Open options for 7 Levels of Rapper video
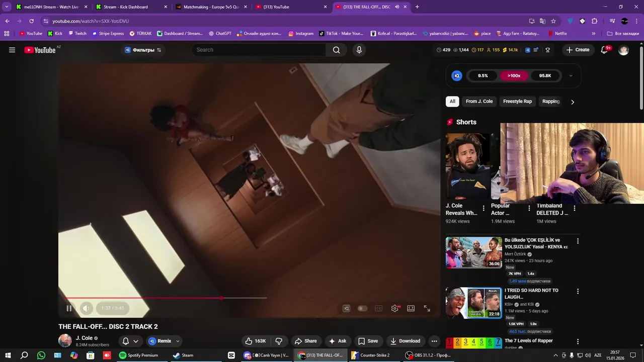 578,341
